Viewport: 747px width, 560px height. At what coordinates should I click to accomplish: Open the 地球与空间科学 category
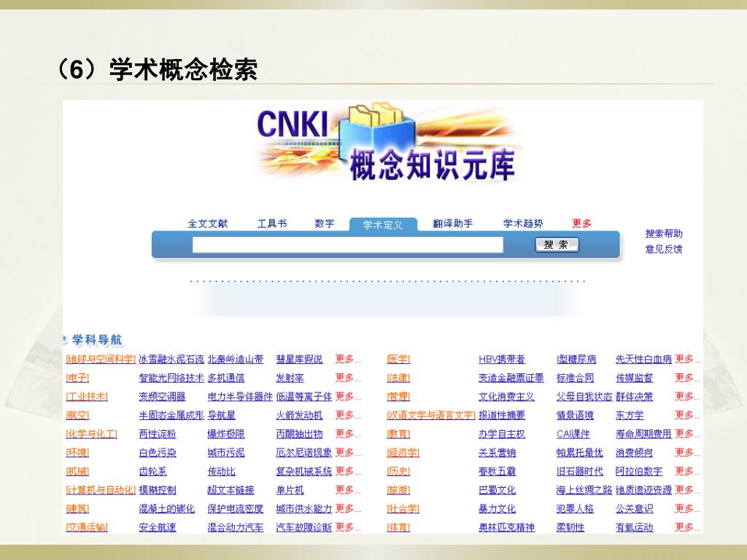[101, 359]
